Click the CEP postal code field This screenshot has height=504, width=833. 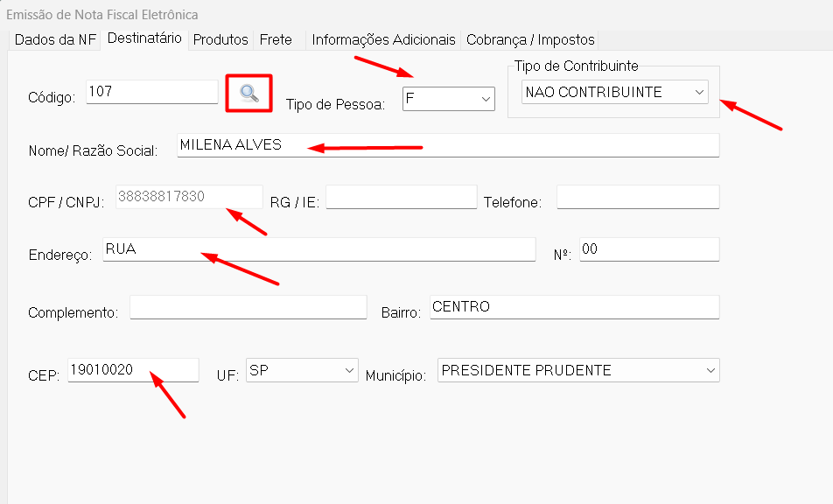tap(133, 370)
